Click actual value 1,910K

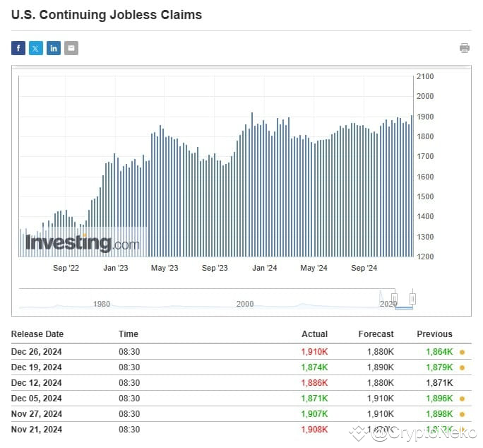tap(314, 352)
